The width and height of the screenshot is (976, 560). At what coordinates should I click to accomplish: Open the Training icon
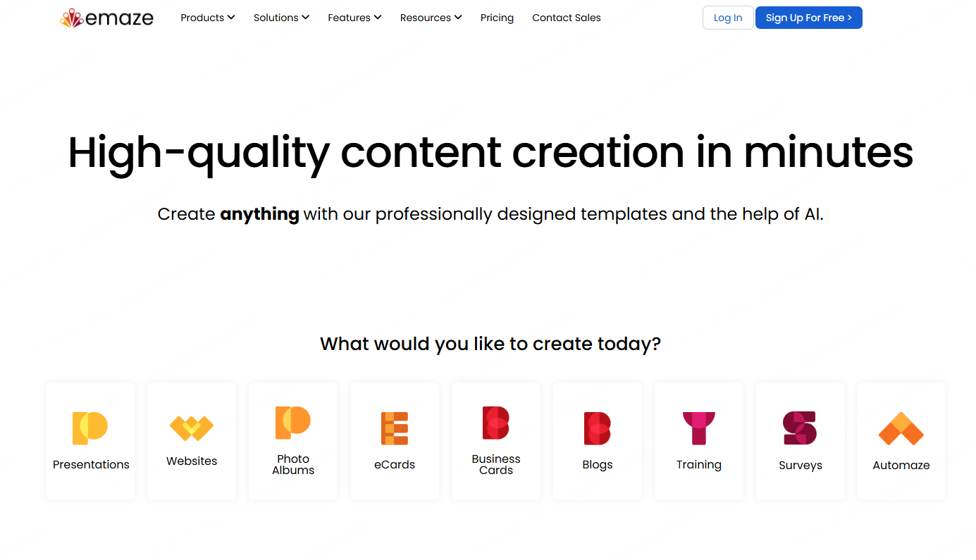699,428
